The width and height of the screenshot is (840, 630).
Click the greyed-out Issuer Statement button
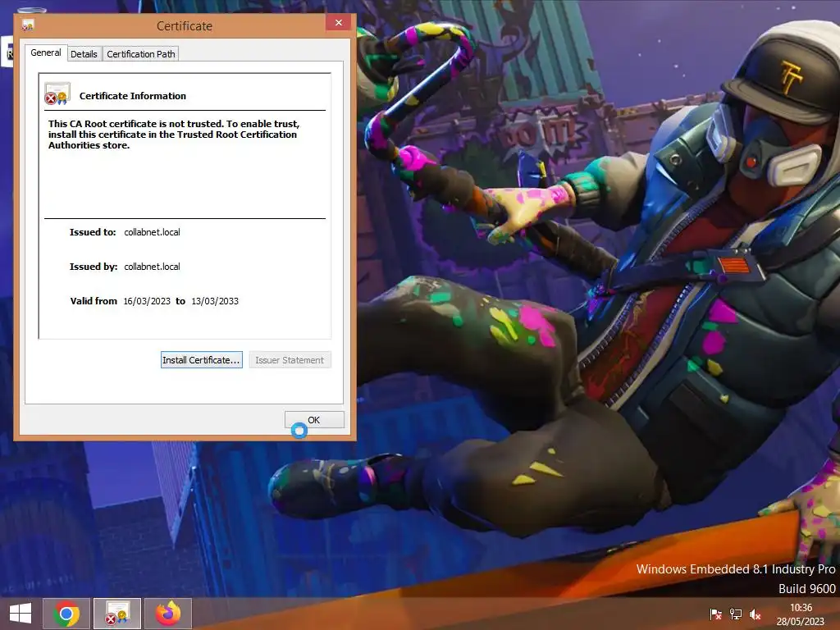pyautogui.click(x=290, y=360)
